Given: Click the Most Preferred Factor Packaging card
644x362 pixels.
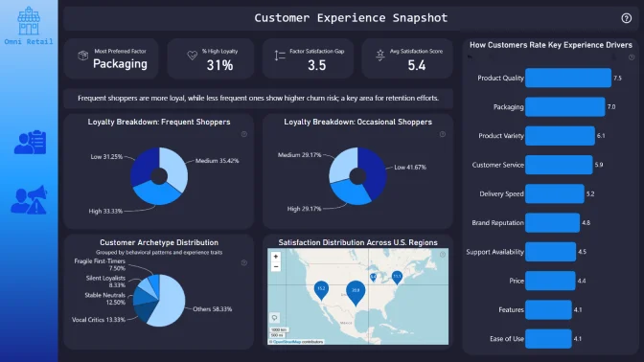Looking at the screenshot, I should 111,58.
